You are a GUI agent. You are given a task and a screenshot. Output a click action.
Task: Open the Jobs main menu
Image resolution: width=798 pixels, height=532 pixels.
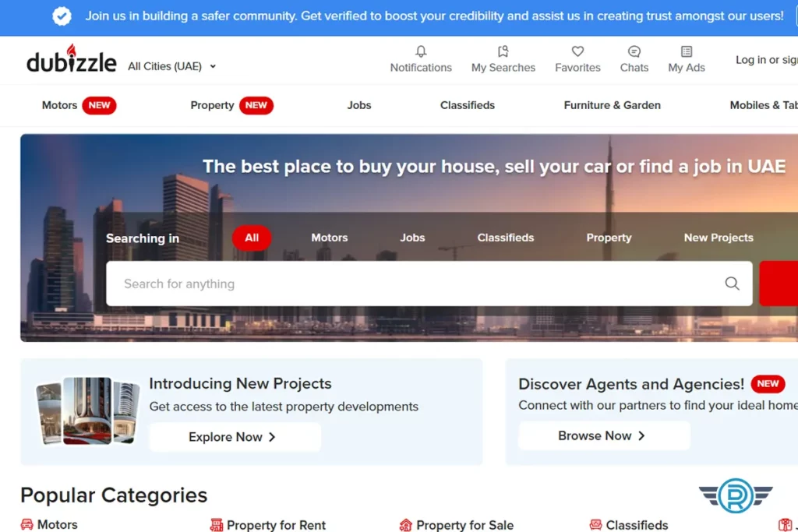(359, 105)
